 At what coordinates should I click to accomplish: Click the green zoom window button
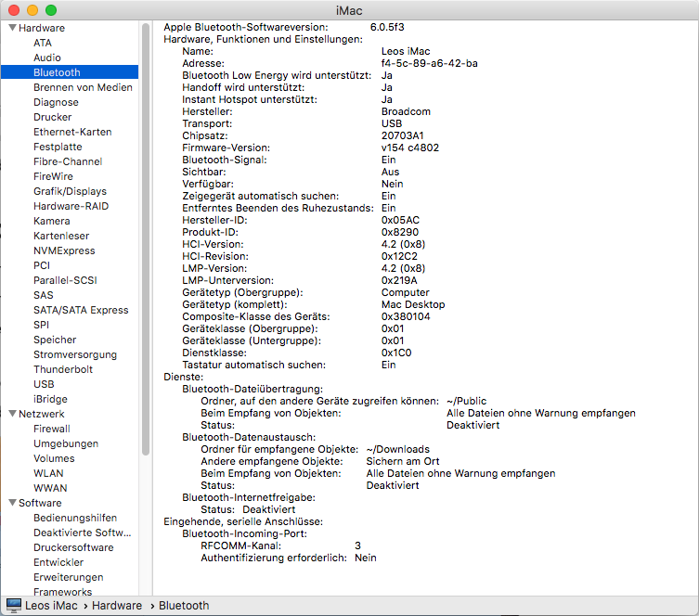(51, 9)
